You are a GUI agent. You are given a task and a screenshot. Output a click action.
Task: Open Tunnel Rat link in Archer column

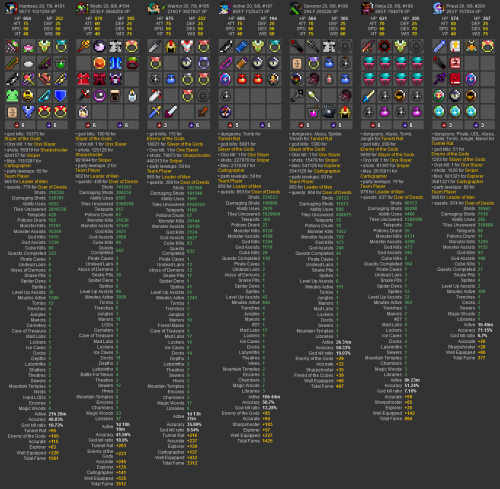229,139
